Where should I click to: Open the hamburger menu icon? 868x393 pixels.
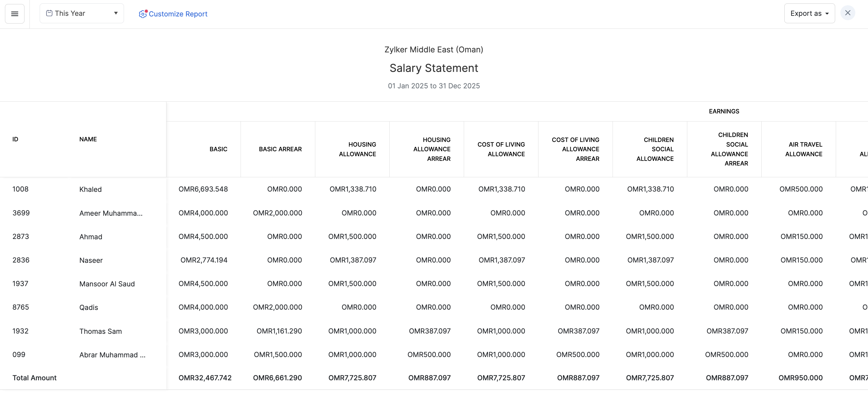tap(15, 14)
